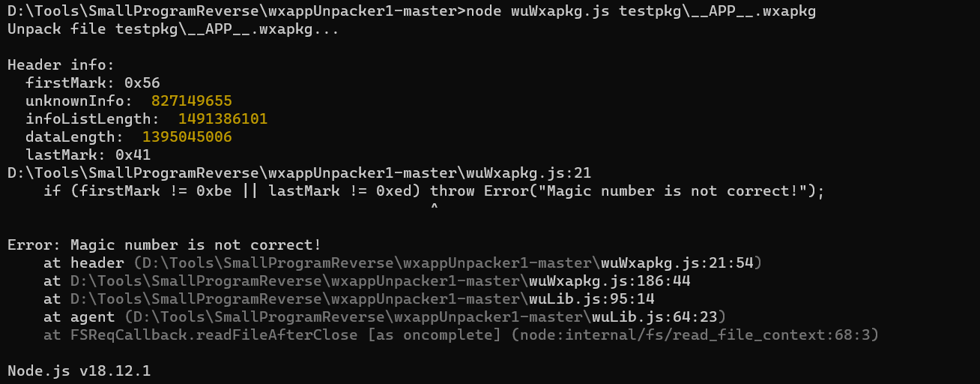Click the wuLib.js:95:14 stack reference
This screenshot has width=980, height=384.
point(592,299)
